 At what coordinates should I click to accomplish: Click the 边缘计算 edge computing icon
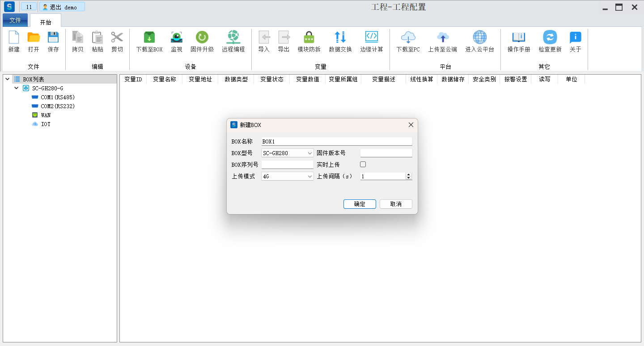[372, 38]
